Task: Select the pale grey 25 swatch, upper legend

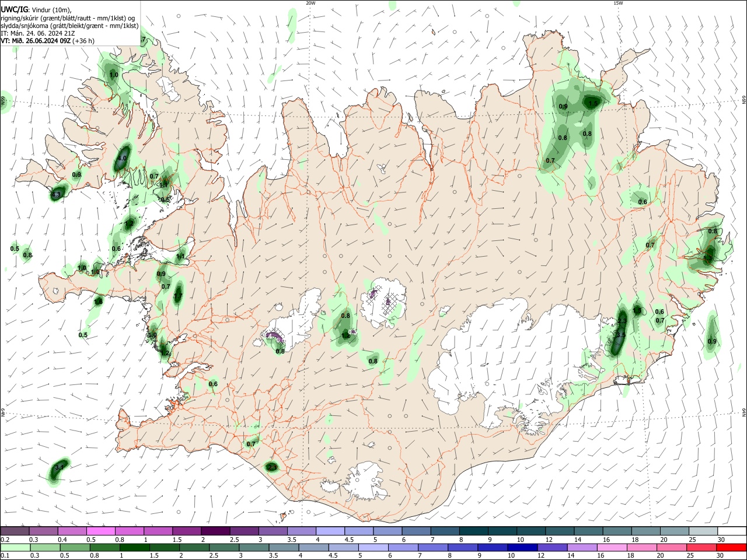Action: pos(704,531)
